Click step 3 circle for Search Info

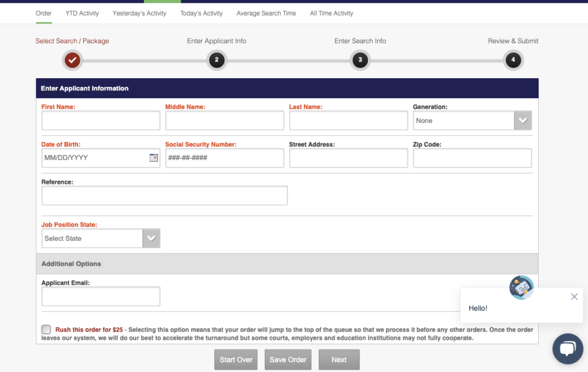[x=360, y=60]
